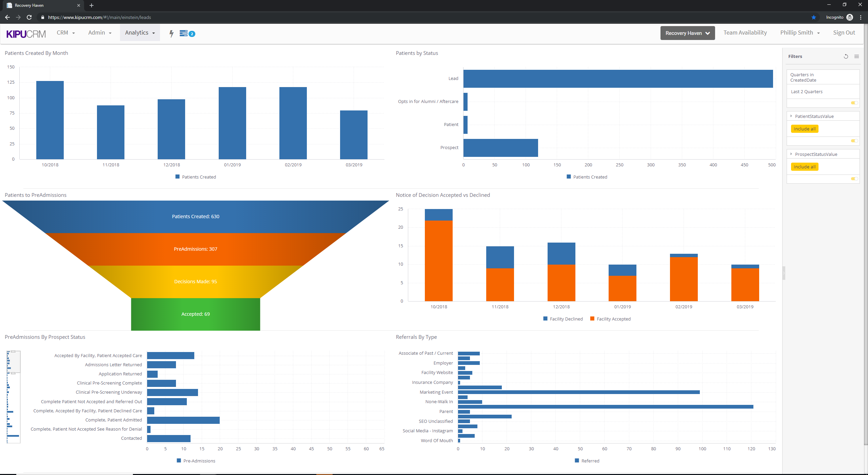Open the Recovery Haven facility dropdown

pos(687,33)
